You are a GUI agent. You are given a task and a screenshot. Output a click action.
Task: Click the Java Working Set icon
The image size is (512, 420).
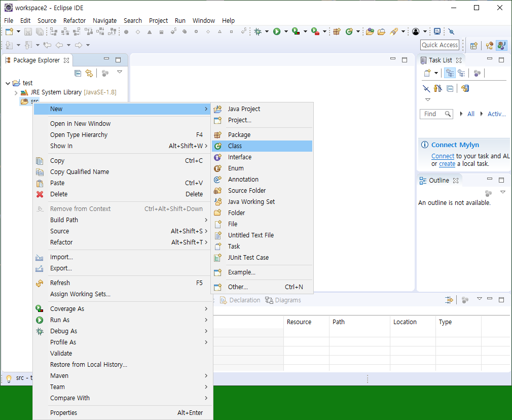[x=218, y=202]
